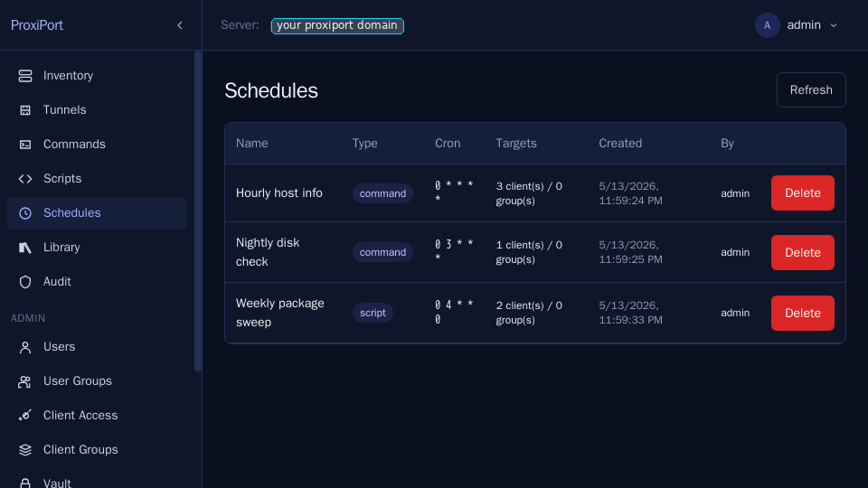Go to Tunnels section
868x488 pixels.
click(x=97, y=110)
